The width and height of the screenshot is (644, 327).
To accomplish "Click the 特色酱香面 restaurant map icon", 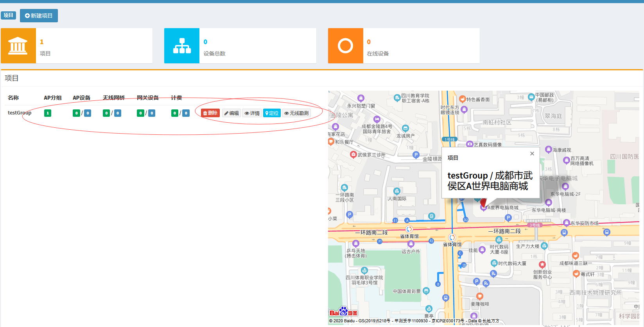I will 462,99.
